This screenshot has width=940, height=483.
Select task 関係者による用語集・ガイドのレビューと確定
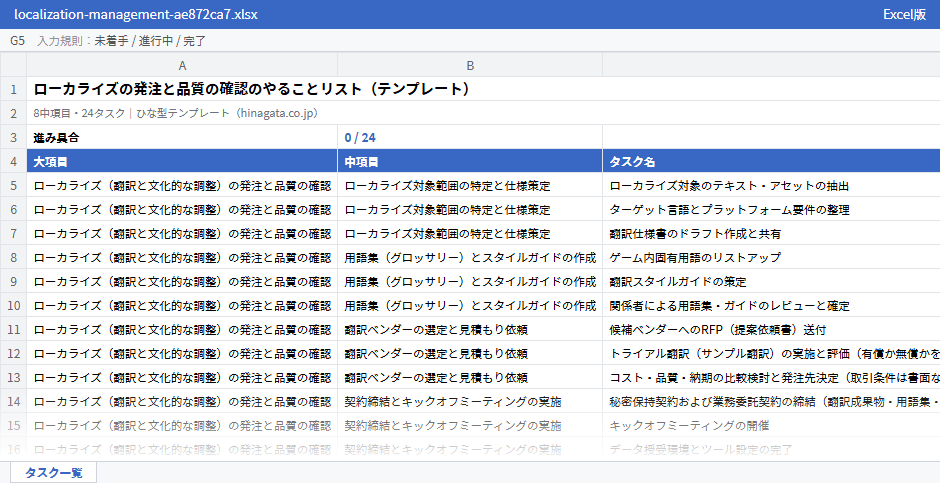point(772,305)
